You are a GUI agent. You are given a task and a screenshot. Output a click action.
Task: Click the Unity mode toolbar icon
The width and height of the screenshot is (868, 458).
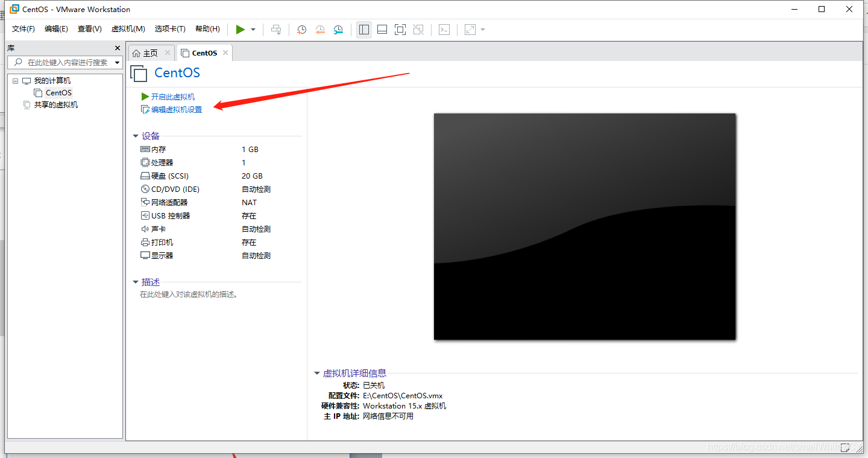click(419, 30)
